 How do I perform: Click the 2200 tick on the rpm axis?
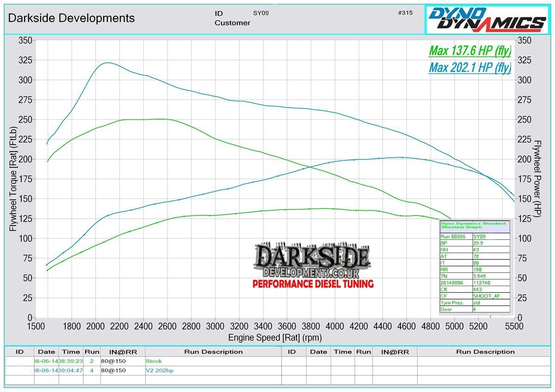pyautogui.click(x=119, y=326)
